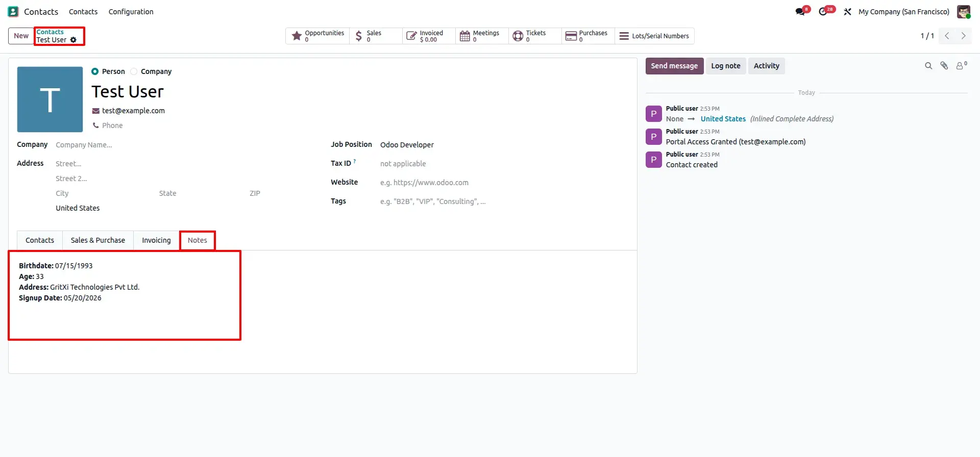This screenshot has height=457, width=980.
Task: Open the Configuration menu
Action: 131,12
